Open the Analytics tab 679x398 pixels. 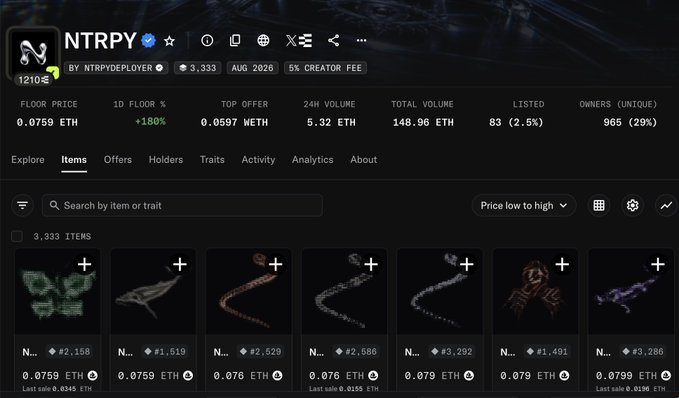[313, 160]
